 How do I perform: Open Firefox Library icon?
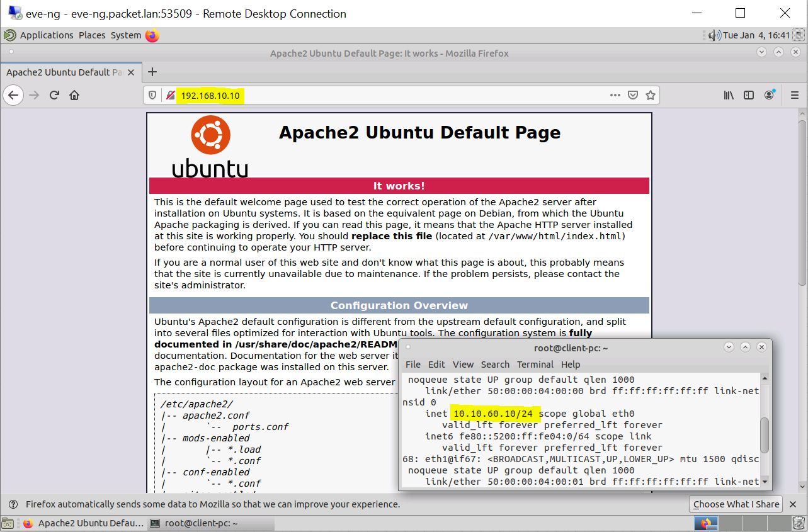tap(729, 95)
